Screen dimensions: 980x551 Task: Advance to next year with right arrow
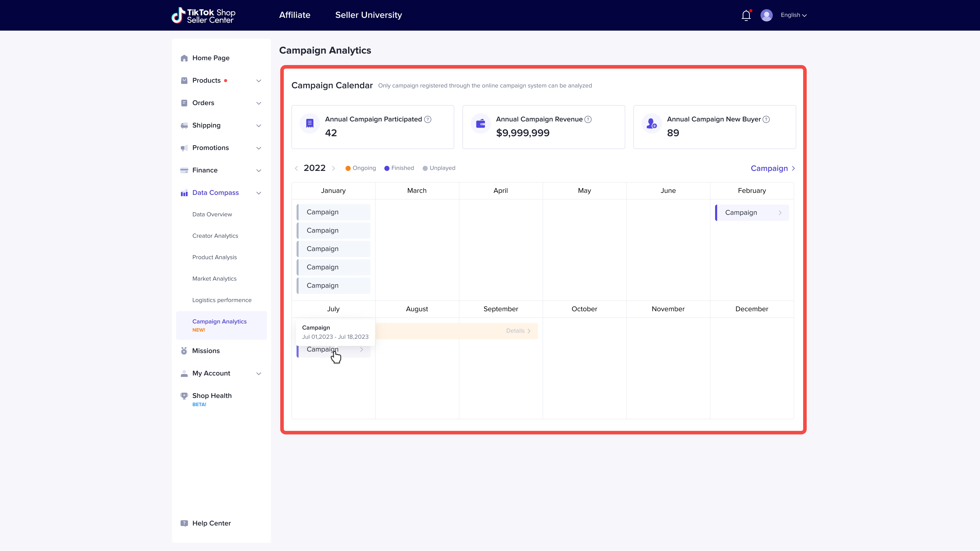point(333,168)
